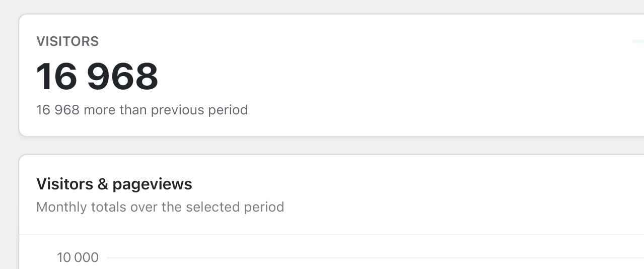
Task: Click the gray page background above Visitors card
Action: [331, 6]
